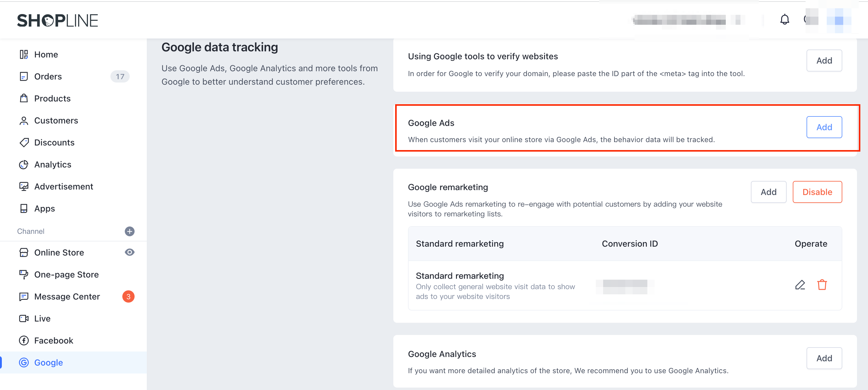Click the blurred Conversion ID value
Viewport: 868px width, 390px height.
tap(625, 287)
